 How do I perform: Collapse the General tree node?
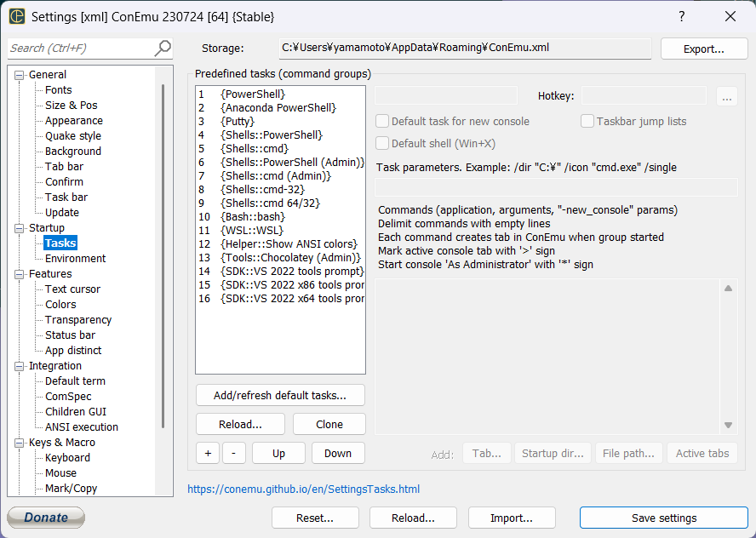(x=20, y=75)
